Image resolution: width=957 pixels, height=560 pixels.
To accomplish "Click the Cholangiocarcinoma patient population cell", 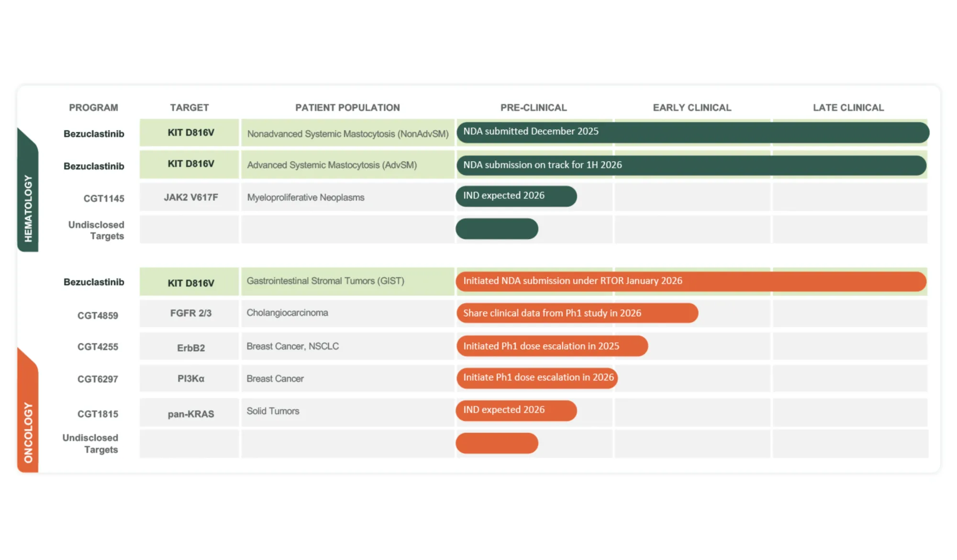I will click(x=287, y=313).
